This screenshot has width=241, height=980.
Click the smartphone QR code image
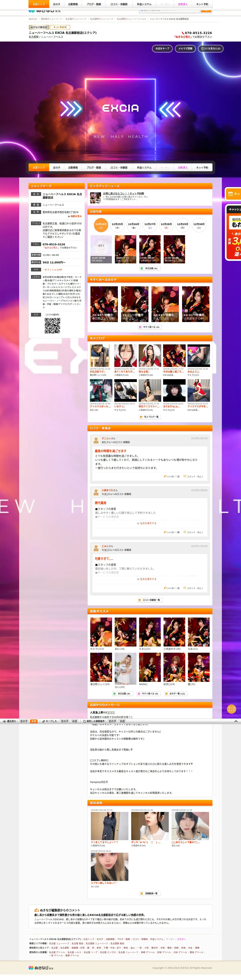click(x=52, y=325)
